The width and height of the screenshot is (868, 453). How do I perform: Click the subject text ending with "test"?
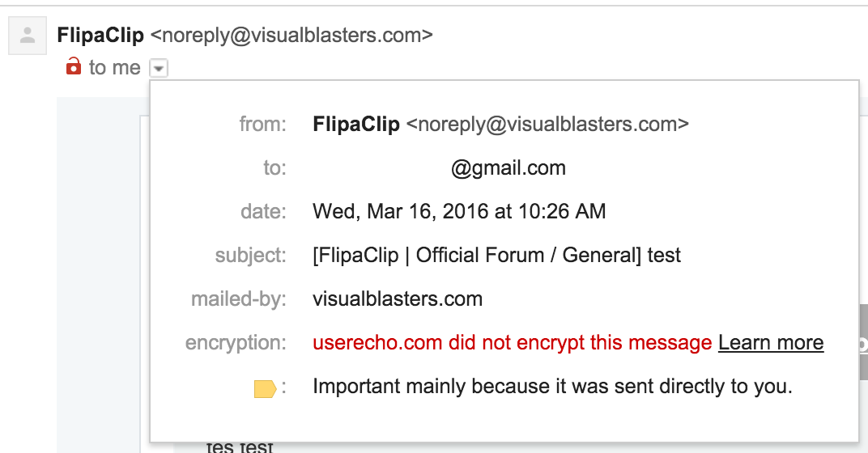pos(496,256)
